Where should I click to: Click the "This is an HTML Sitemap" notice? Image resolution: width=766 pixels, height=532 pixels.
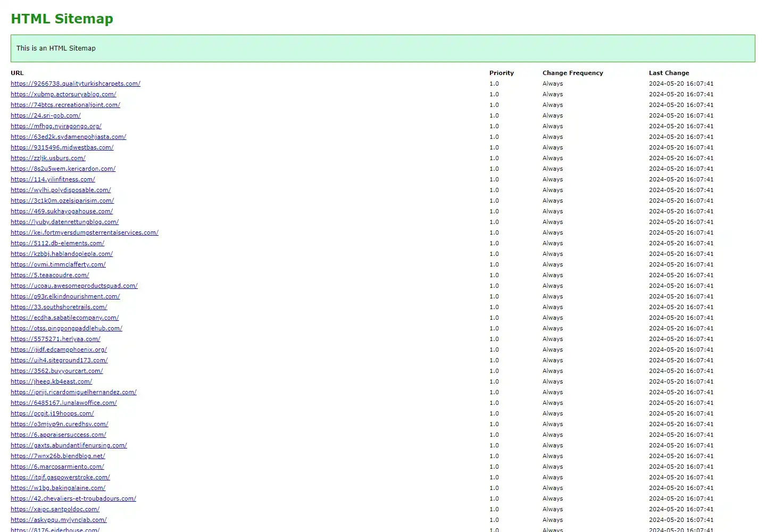click(383, 48)
